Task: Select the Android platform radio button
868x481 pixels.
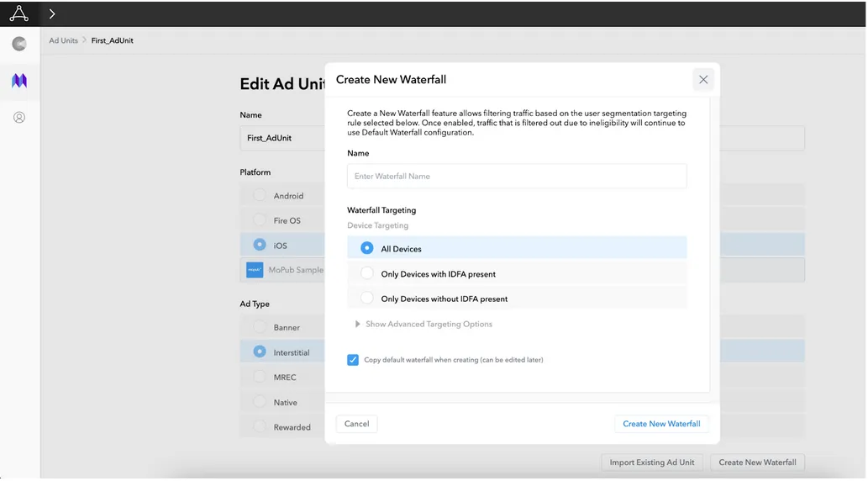Action: pyautogui.click(x=259, y=195)
